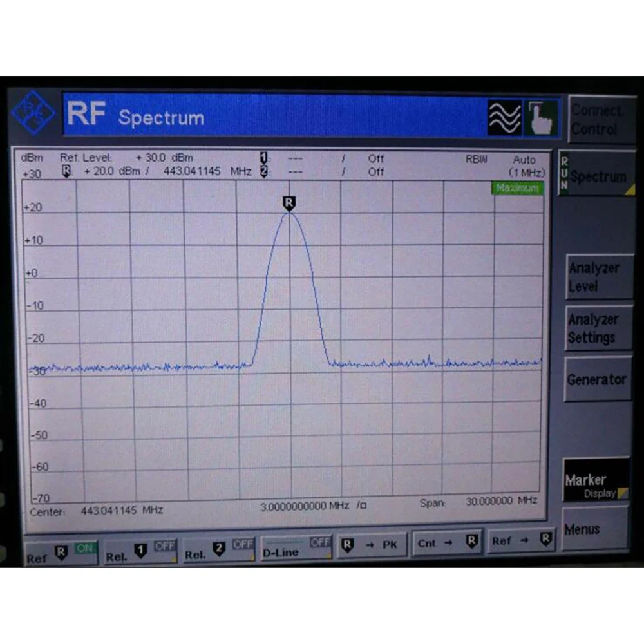Click the OFF indicator on D-Line softkey
The width and height of the screenshot is (644, 644).
click(319, 542)
